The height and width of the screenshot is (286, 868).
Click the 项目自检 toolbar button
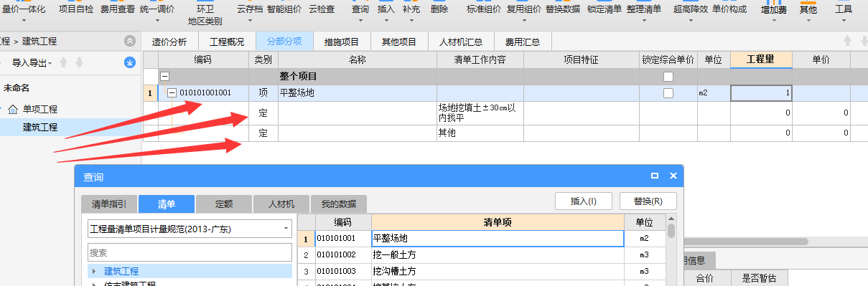click(x=75, y=9)
